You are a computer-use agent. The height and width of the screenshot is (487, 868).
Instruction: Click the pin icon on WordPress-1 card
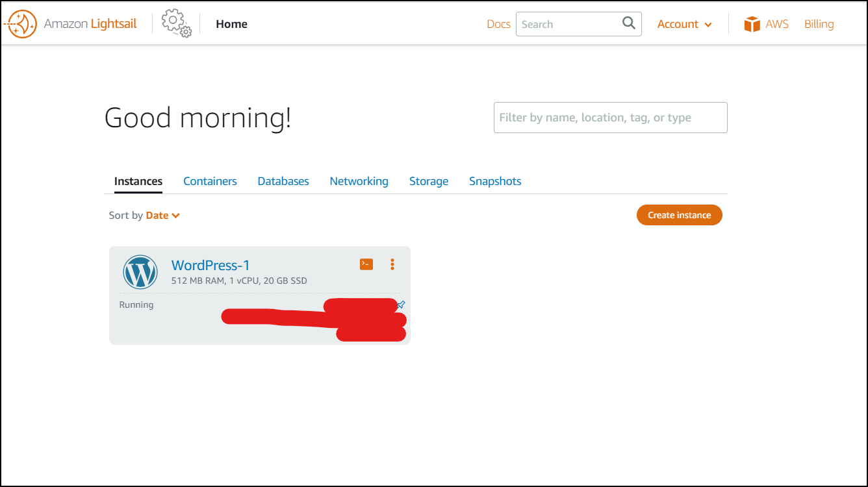401,304
